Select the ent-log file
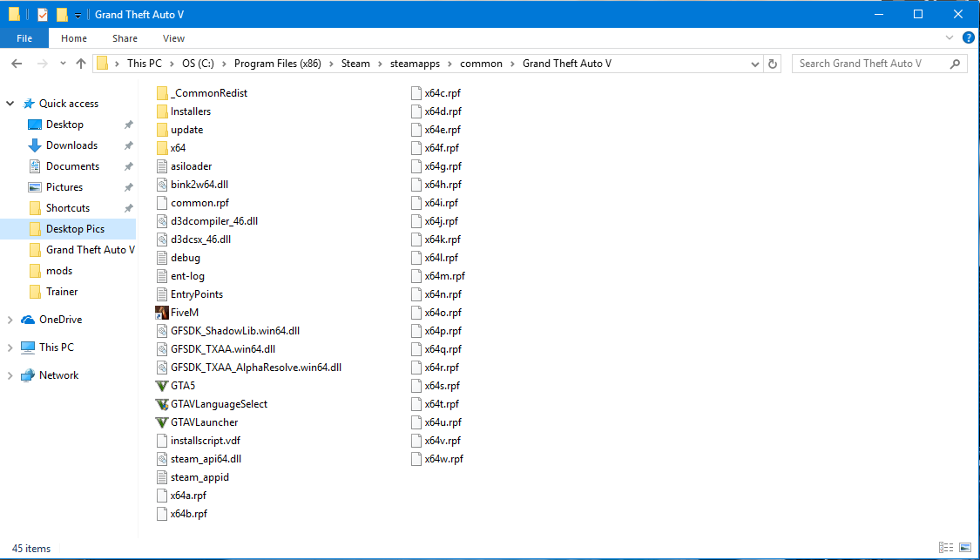Image resolution: width=980 pixels, height=560 pixels. [187, 276]
